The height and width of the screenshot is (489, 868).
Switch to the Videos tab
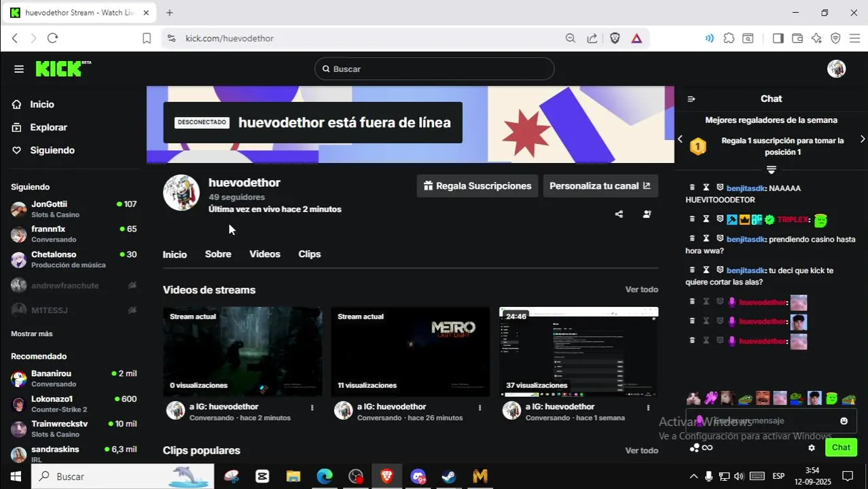265,254
